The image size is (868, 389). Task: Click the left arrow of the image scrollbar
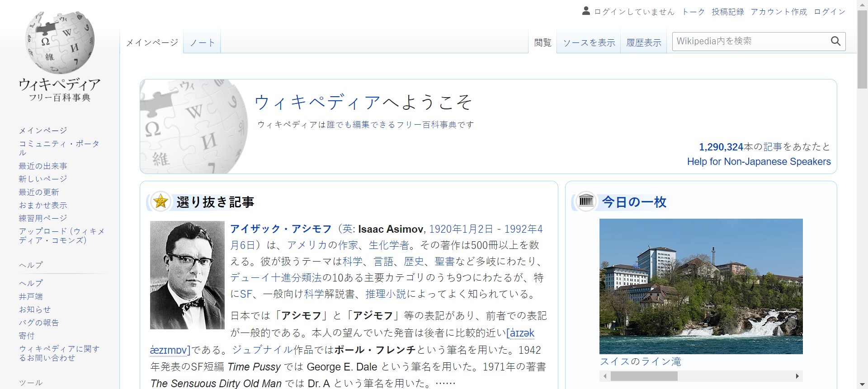click(605, 376)
